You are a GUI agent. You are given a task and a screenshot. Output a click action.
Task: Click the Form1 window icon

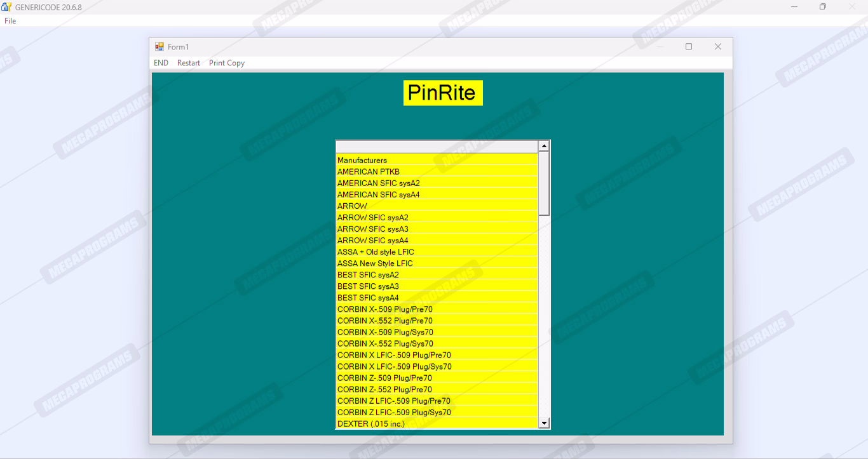(x=159, y=47)
